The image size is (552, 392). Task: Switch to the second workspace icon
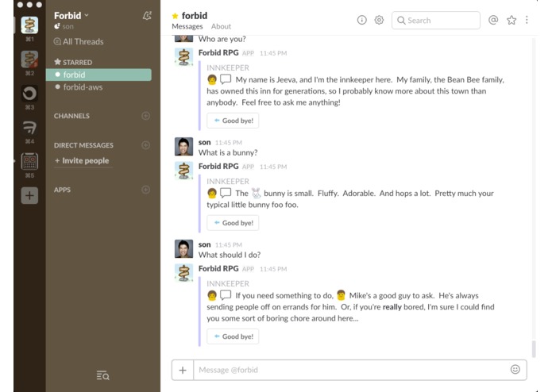click(x=29, y=59)
